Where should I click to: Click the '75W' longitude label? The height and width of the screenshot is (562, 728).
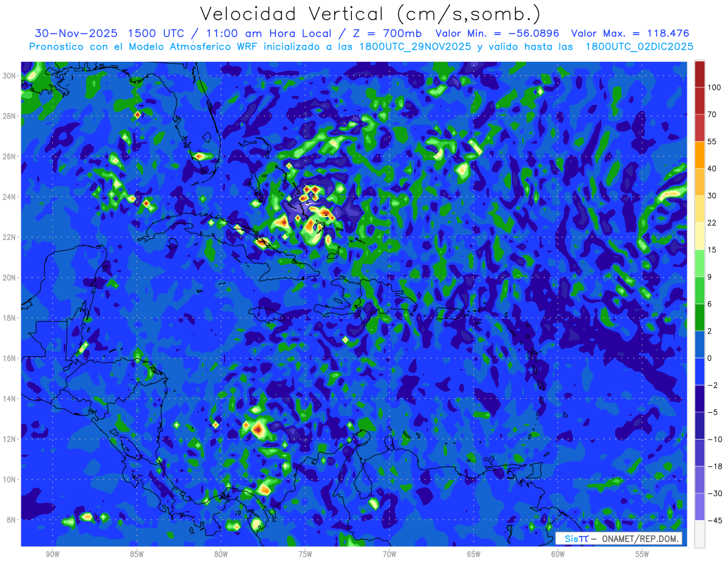305,554
